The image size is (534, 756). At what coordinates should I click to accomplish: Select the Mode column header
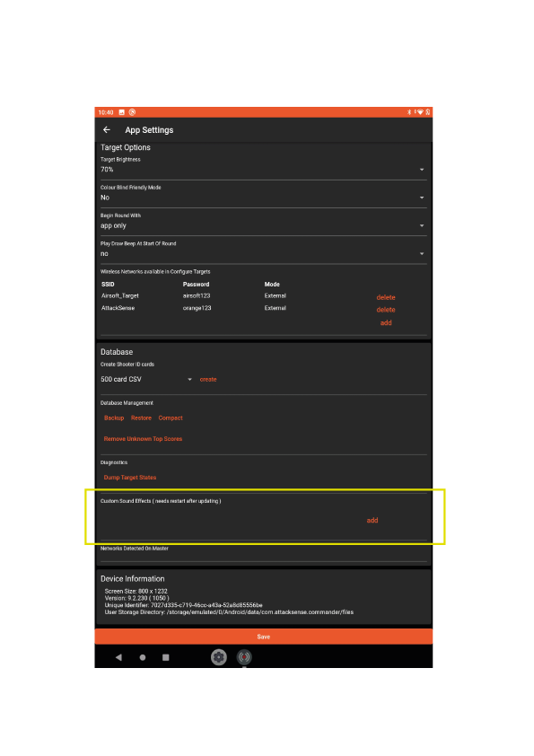click(x=272, y=285)
